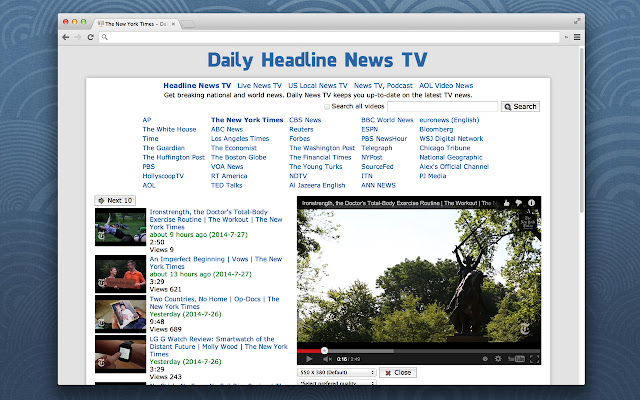Show video info with the info icon
The height and width of the screenshot is (400, 640).
click(x=531, y=203)
